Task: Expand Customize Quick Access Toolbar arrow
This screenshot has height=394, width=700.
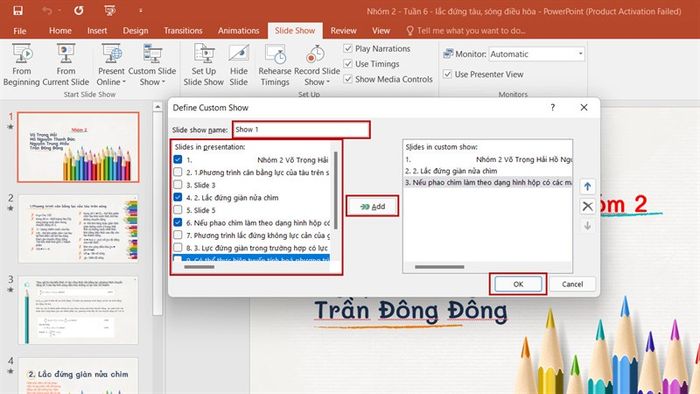Action: click(141, 11)
